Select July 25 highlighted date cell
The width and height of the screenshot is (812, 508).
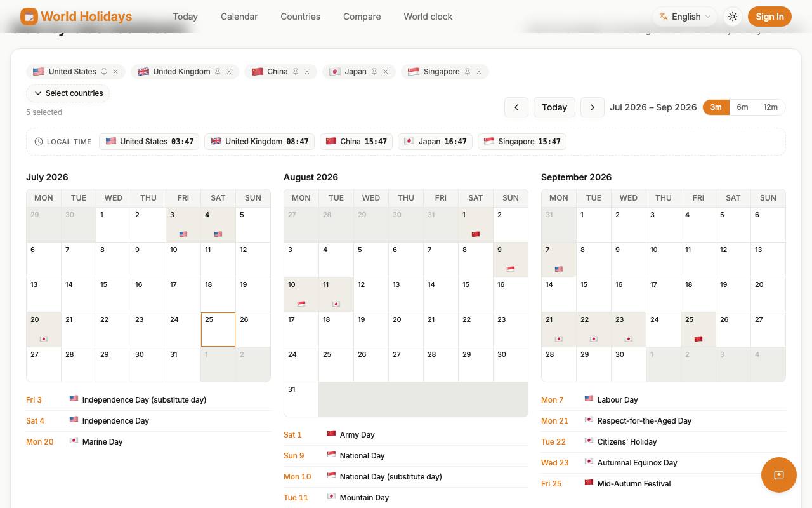pyautogui.click(x=218, y=330)
